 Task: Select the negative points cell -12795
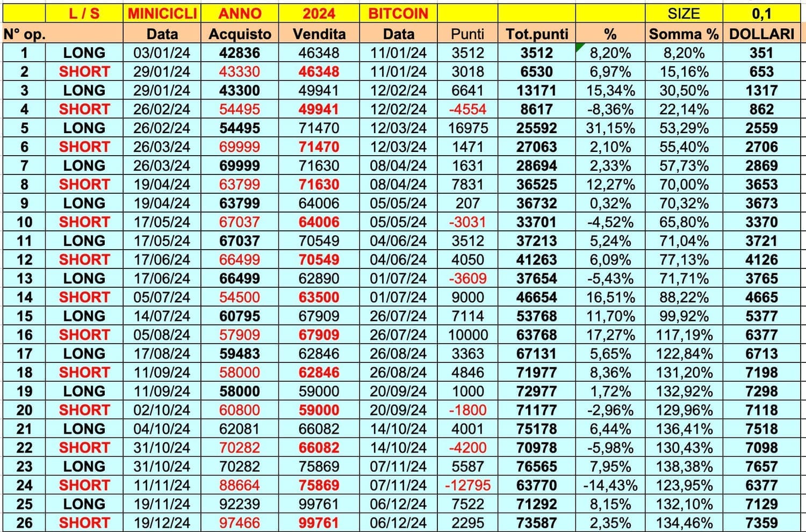467,485
